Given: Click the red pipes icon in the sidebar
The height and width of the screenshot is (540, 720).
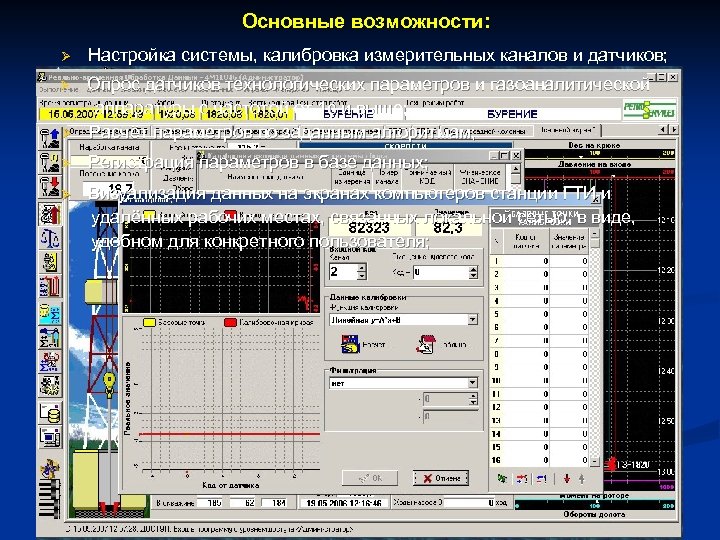Looking at the screenshot, I should [50, 287].
